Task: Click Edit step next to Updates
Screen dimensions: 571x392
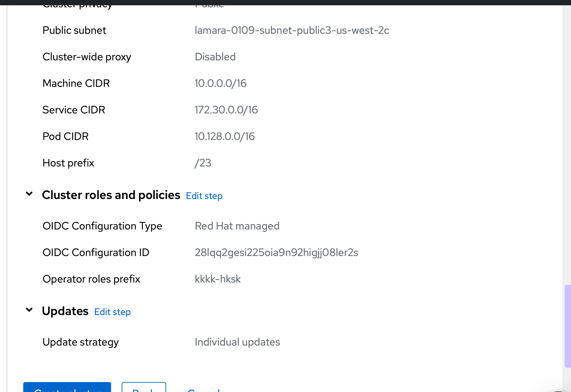Action: pyautogui.click(x=112, y=312)
